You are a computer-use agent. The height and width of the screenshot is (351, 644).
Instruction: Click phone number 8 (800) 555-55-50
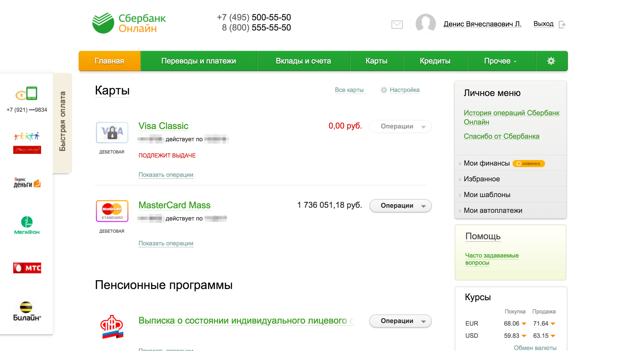(x=256, y=28)
